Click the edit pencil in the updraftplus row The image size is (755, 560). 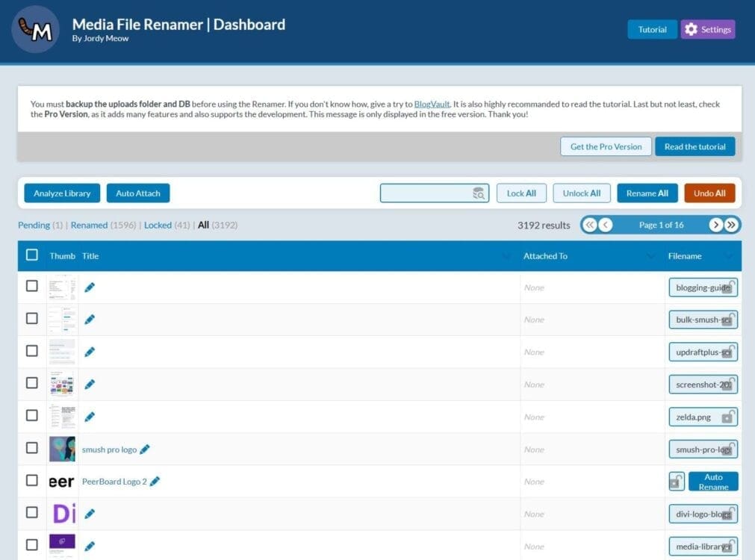(90, 352)
